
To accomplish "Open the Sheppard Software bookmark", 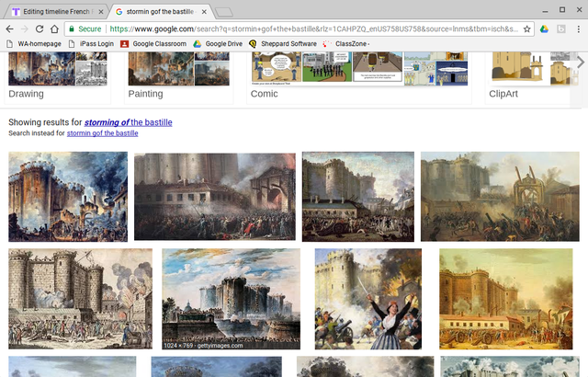I will (x=283, y=44).
